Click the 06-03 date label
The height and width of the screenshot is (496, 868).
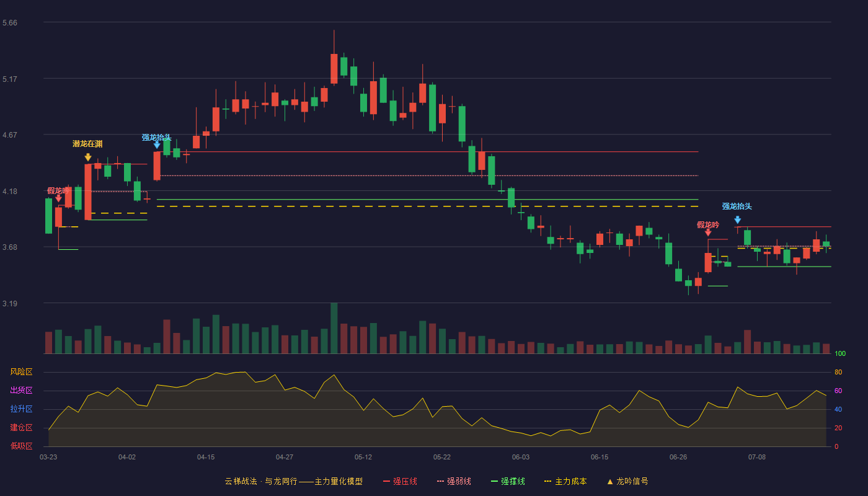[521, 457]
